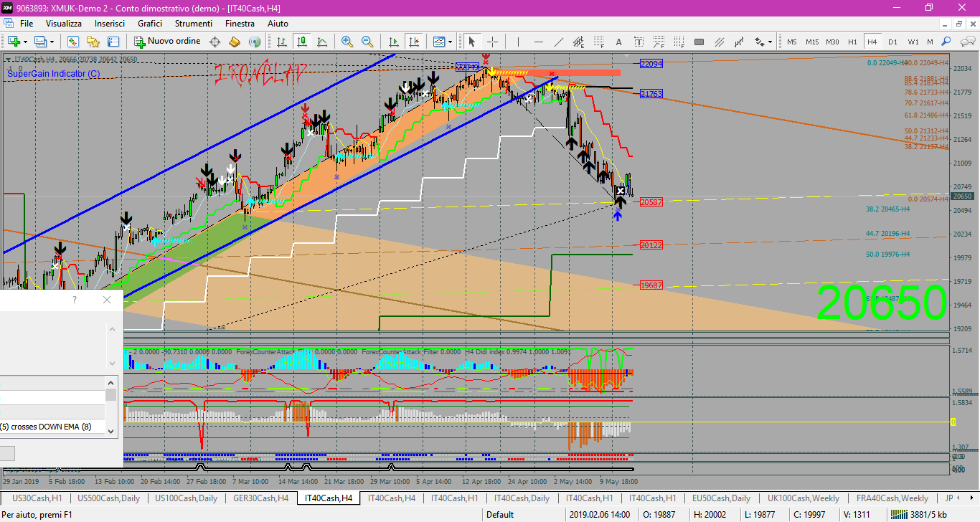Select the text label T tool
980x522 pixels.
point(640,42)
